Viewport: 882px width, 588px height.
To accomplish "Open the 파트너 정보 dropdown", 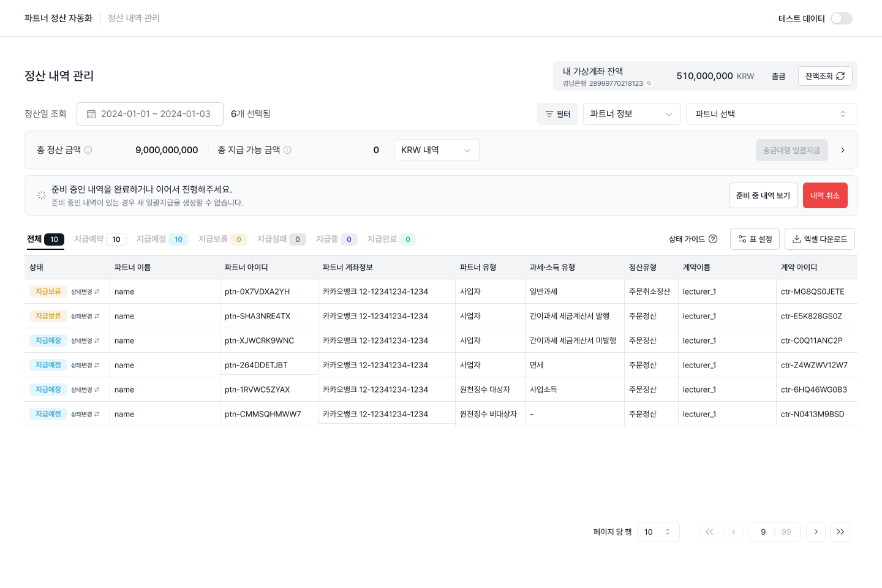I will click(631, 114).
